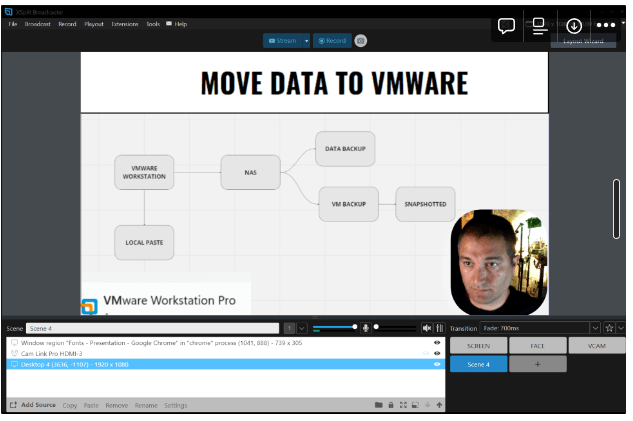Adjust the speaker volume slider
Screen dimensions: 633x421
pos(395,327)
